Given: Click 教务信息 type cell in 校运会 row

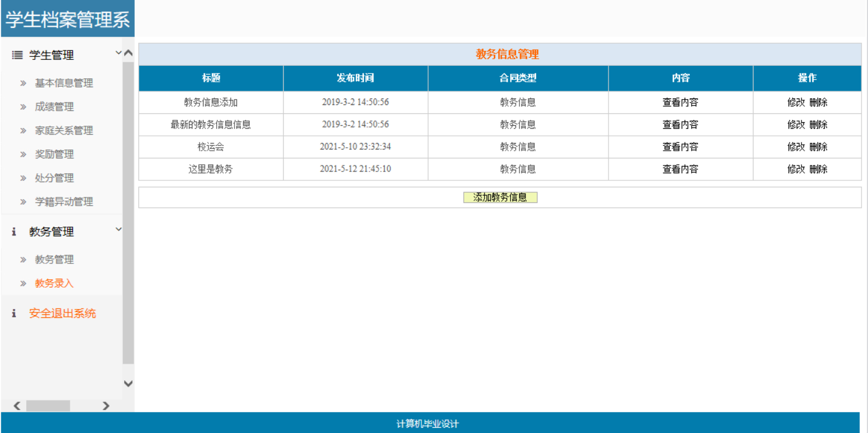Looking at the screenshot, I should pos(518,147).
